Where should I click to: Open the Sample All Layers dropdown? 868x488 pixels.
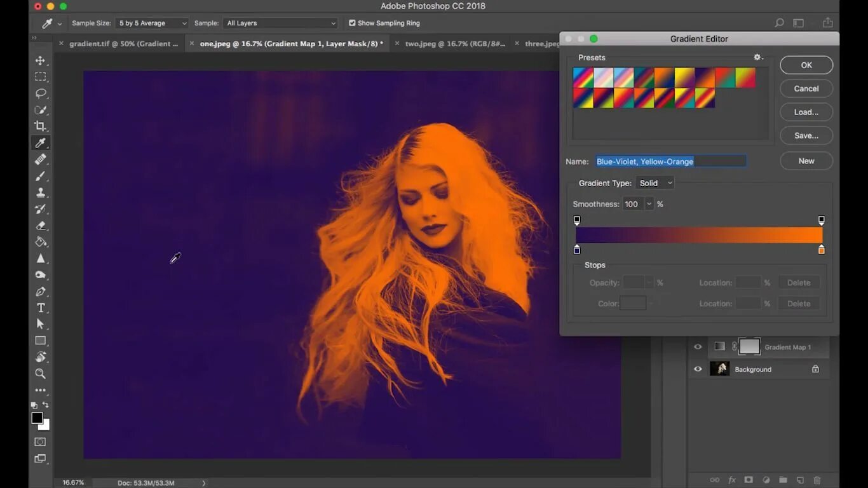pos(280,23)
